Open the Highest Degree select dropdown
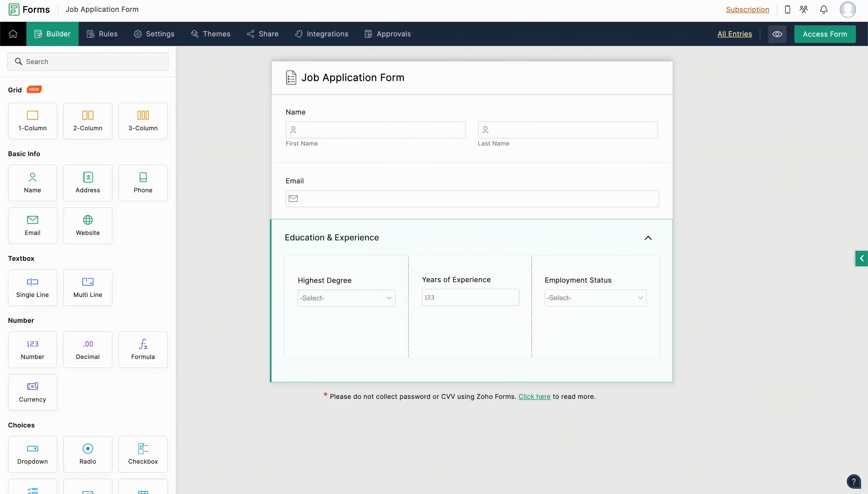 (346, 298)
